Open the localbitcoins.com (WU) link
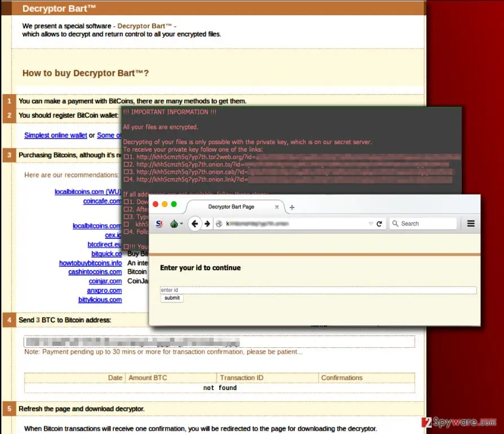Screen dimensions: 504x434 (88, 192)
